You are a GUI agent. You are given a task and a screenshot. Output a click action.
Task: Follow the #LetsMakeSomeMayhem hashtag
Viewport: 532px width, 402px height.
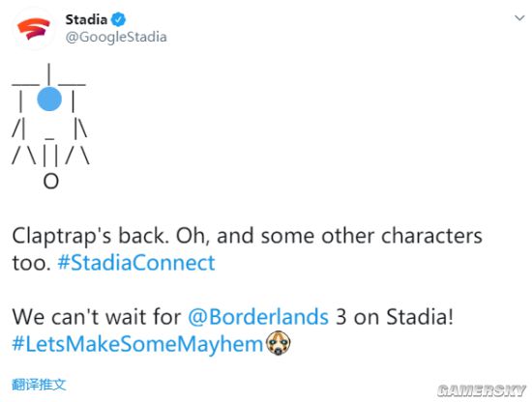coord(137,344)
